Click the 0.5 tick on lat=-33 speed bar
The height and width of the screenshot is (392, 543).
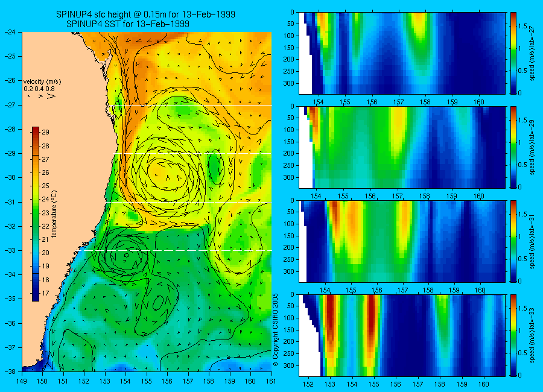[523, 353]
